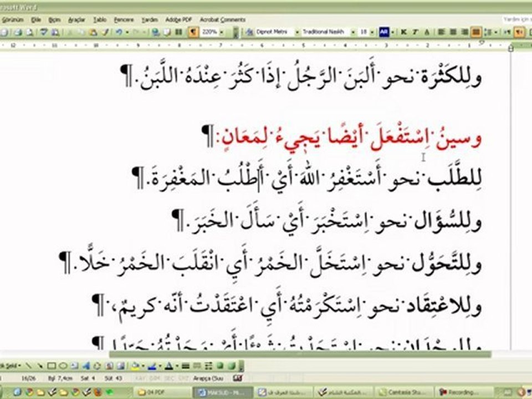The image size is (532, 399).
Task: Apply font color from Drawing toolbar
Action: click(x=168, y=366)
